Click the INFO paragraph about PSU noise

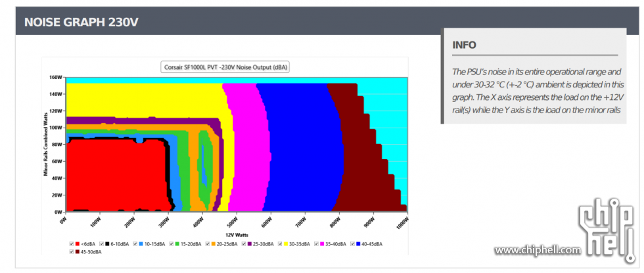(x=538, y=91)
